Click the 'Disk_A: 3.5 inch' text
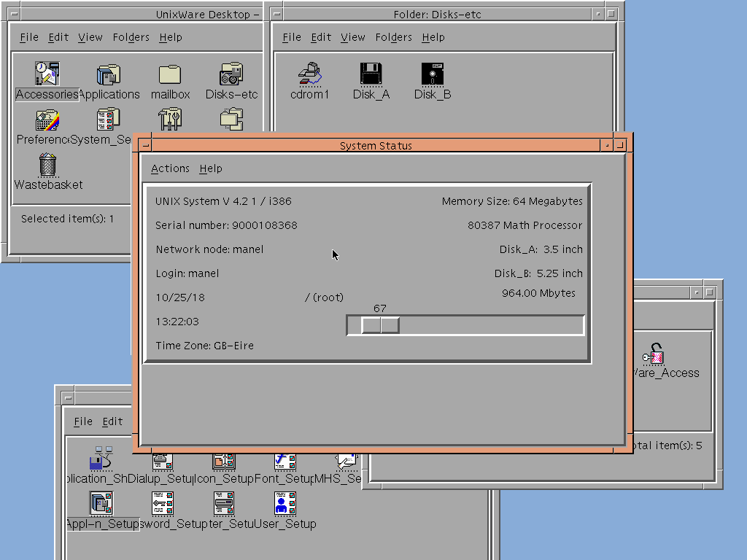This screenshot has height=560, width=747. click(x=541, y=249)
